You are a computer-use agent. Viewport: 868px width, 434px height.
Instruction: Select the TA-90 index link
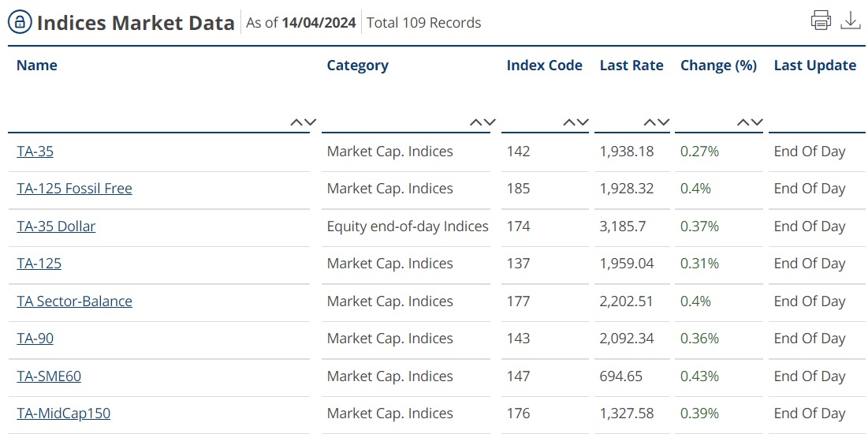coord(35,339)
